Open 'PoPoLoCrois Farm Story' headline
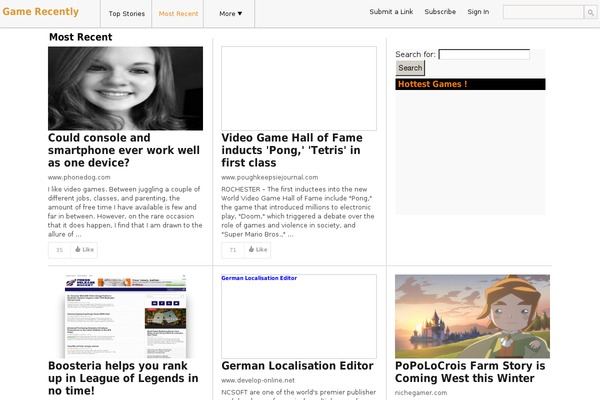The image size is (600, 400). click(x=470, y=372)
